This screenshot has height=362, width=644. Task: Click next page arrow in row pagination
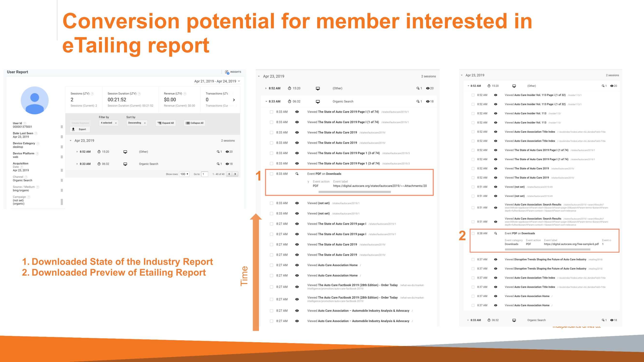[235, 174]
